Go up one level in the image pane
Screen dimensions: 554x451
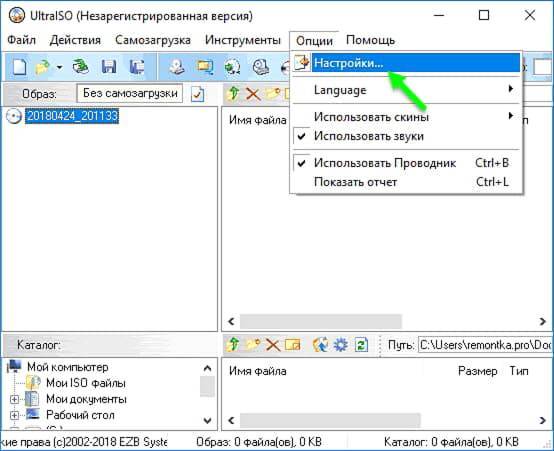(x=233, y=94)
